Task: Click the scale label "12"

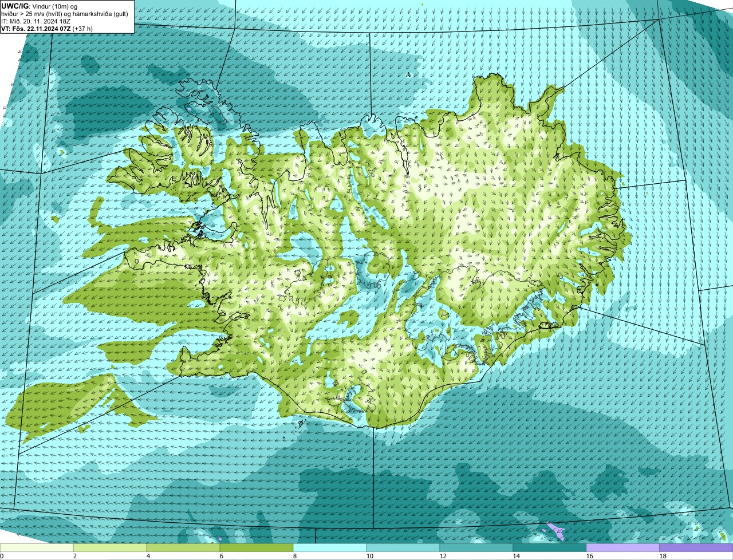Action: click(443, 556)
